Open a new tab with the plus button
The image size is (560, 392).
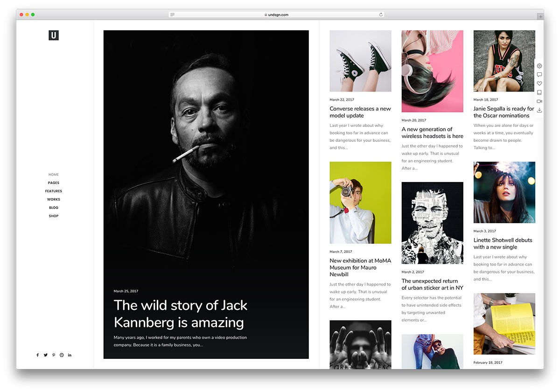(x=540, y=16)
